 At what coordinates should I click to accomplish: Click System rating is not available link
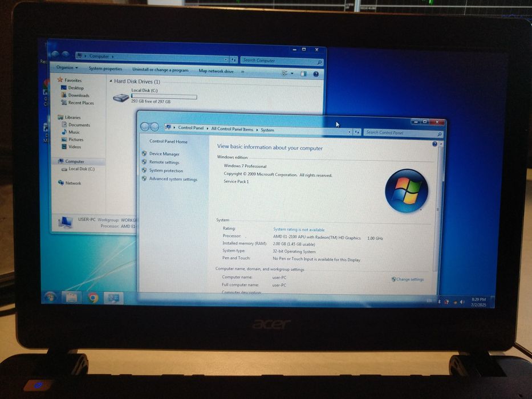299,230
